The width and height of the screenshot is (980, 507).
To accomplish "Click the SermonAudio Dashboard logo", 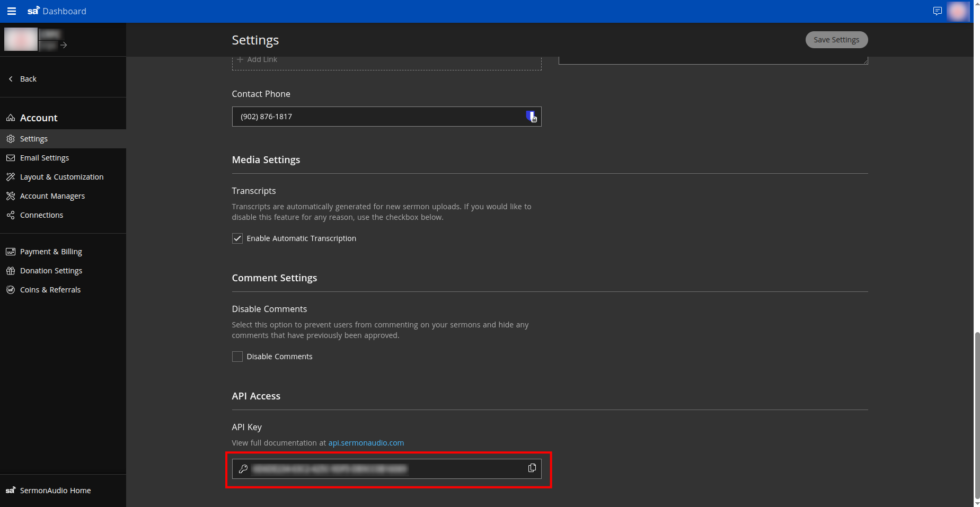I will [x=57, y=11].
